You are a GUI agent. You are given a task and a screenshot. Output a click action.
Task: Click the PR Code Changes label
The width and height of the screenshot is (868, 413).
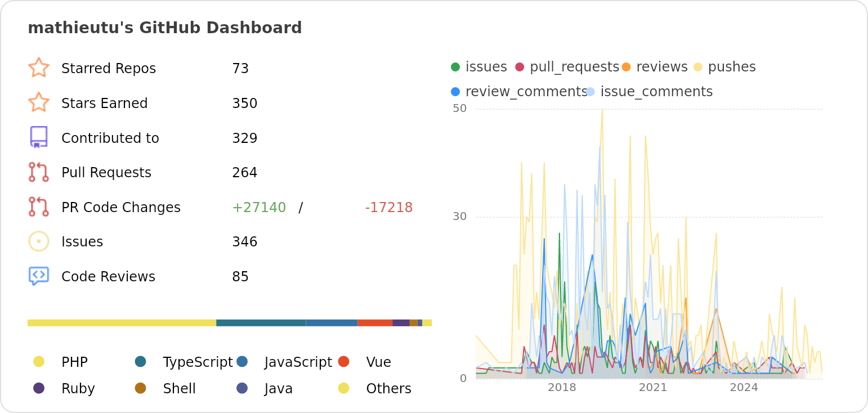121,208
